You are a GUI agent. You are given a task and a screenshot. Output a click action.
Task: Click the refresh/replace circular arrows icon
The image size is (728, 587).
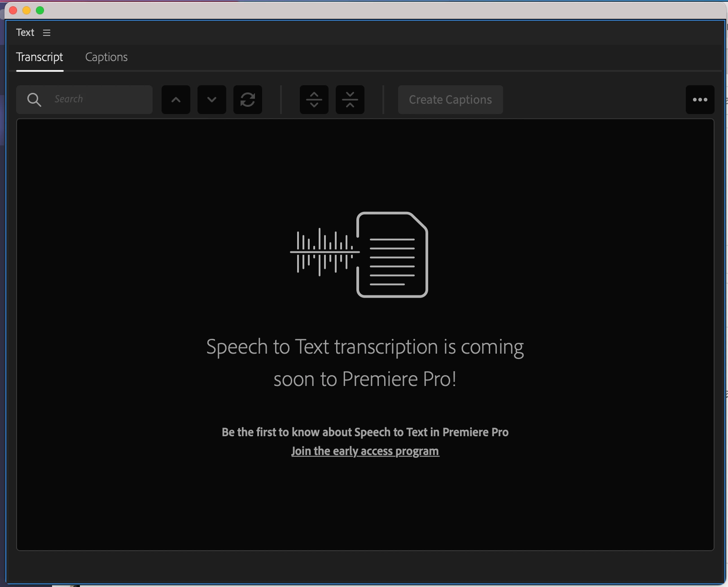point(248,100)
